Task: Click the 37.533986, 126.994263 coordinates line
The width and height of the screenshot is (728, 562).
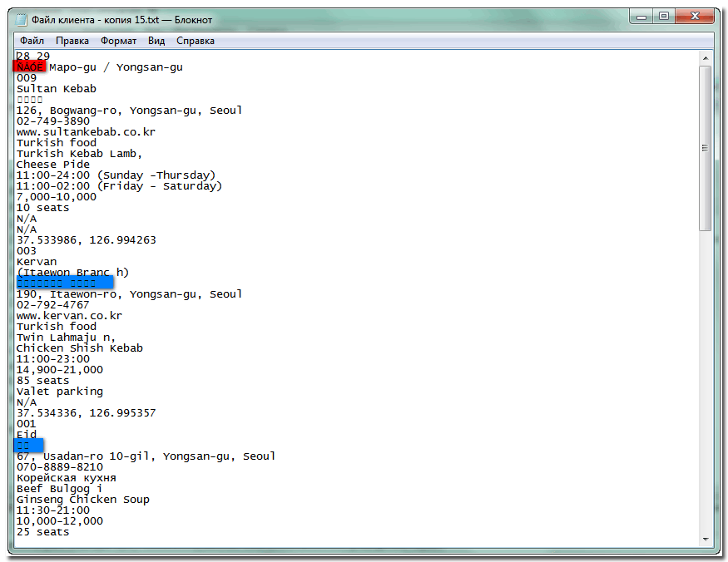Action: (86, 239)
